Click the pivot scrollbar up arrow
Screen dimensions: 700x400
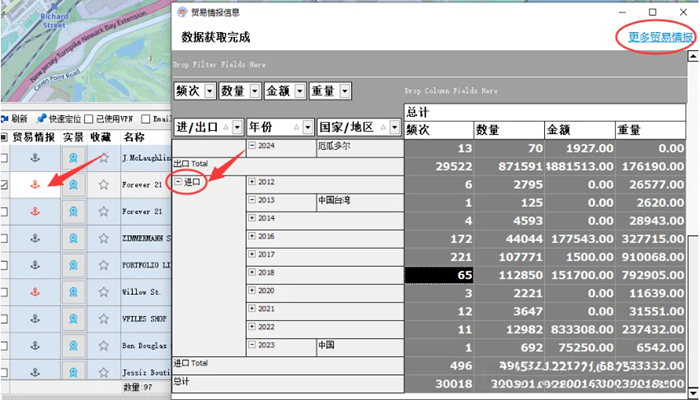pos(693,56)
